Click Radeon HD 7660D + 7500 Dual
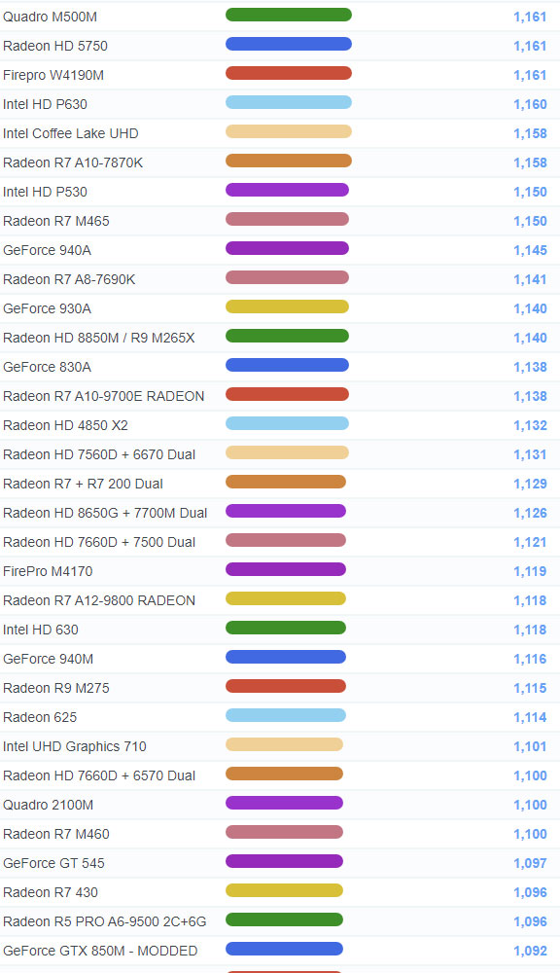 pos(99,542)
